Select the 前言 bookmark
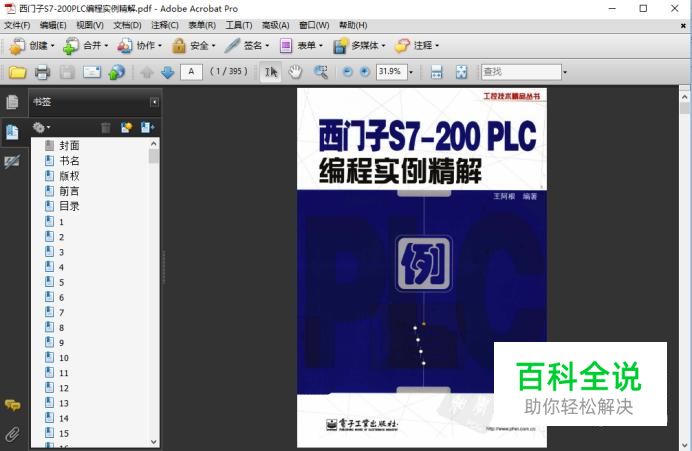Screen dimensions: 692x451 tap(69, 191)
